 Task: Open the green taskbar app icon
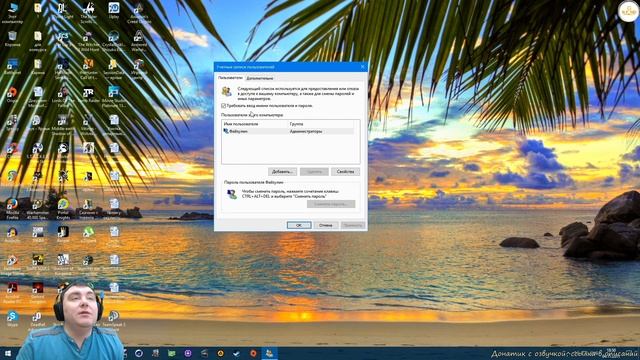tap(171, 353)
